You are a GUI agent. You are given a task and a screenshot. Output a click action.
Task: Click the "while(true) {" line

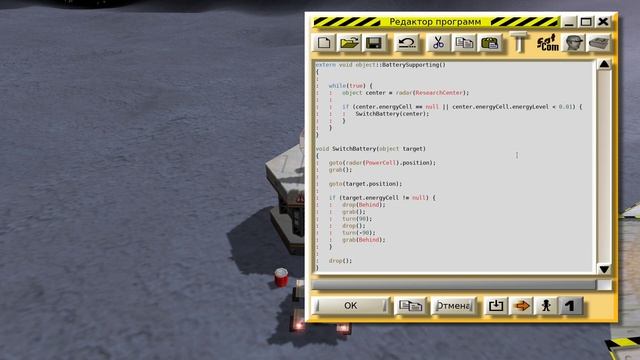coord(351,86)
